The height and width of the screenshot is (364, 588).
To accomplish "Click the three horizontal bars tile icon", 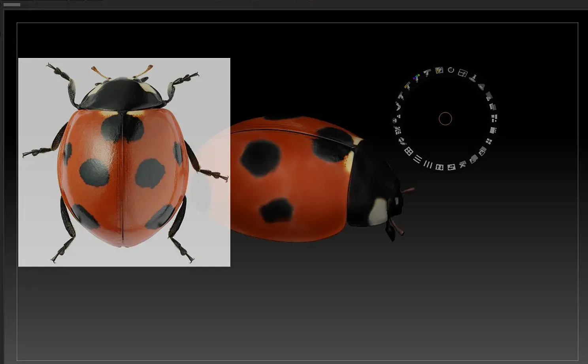I will (418, 159).
